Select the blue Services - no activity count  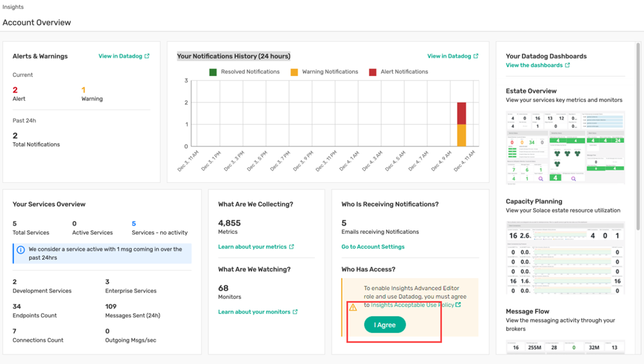tap(134, 224)
